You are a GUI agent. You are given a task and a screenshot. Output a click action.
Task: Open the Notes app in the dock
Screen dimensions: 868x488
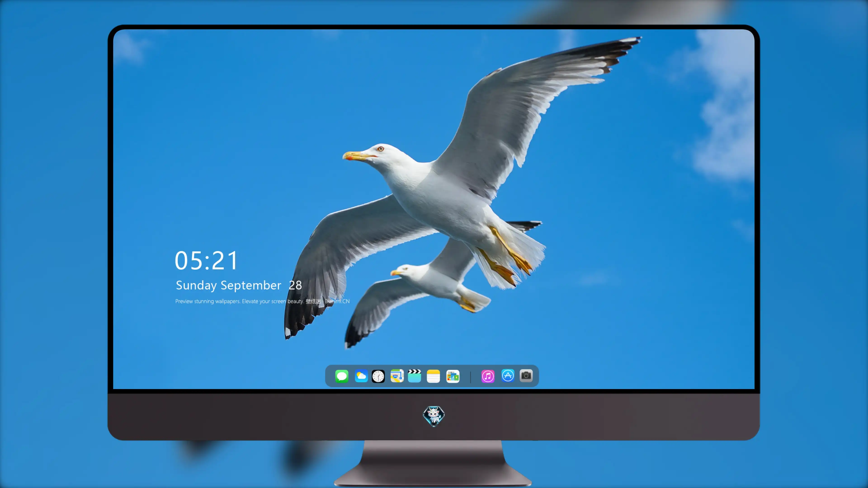(433, 376)
